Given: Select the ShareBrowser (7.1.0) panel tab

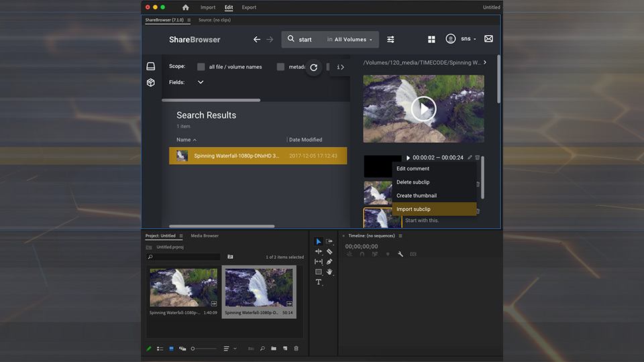Looking at the screenshot, I should click(x=164, y=19).
